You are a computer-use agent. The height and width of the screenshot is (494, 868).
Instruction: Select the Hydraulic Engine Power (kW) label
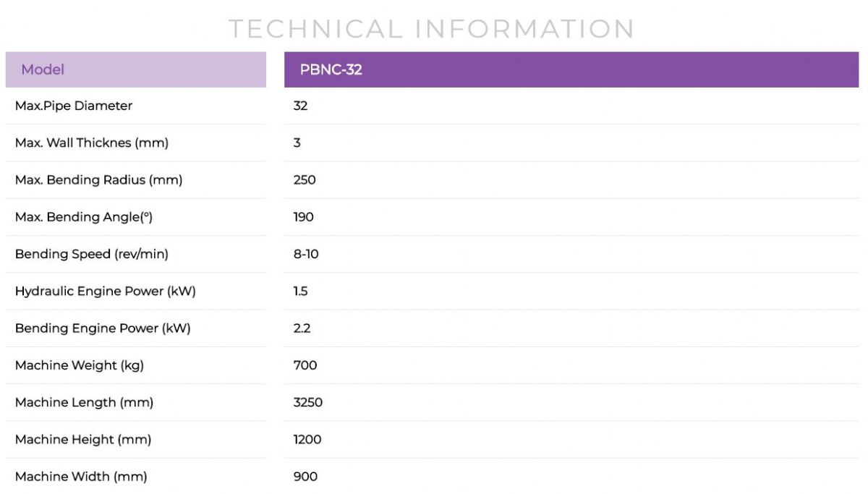[x=106, y=291]
